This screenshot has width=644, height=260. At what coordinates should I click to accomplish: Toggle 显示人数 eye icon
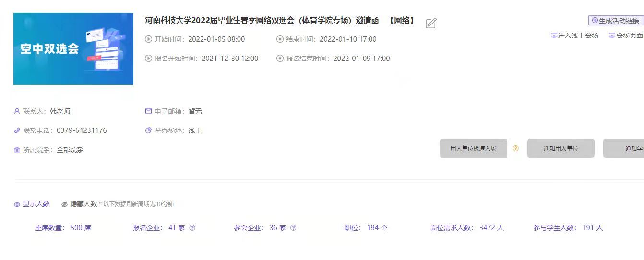point(17,204)
